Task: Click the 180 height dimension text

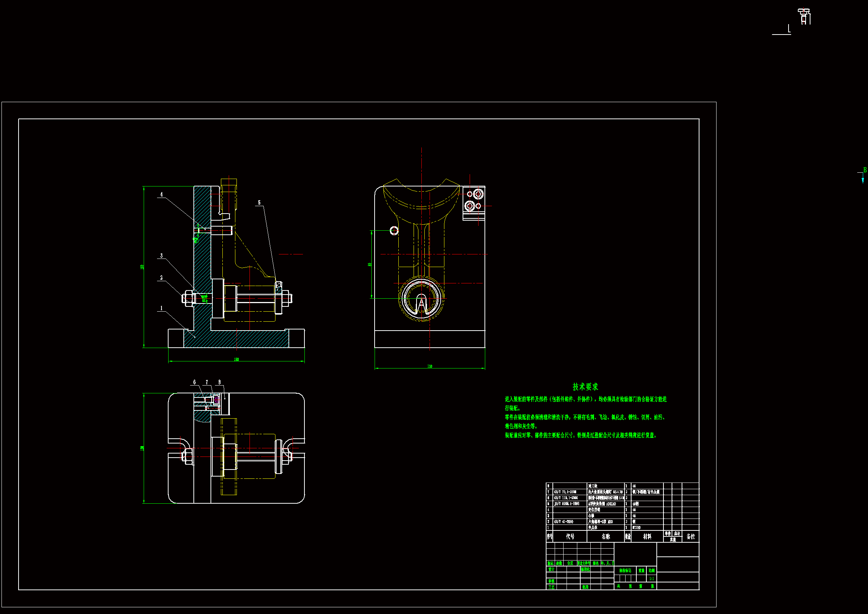Action: [142, 267]
